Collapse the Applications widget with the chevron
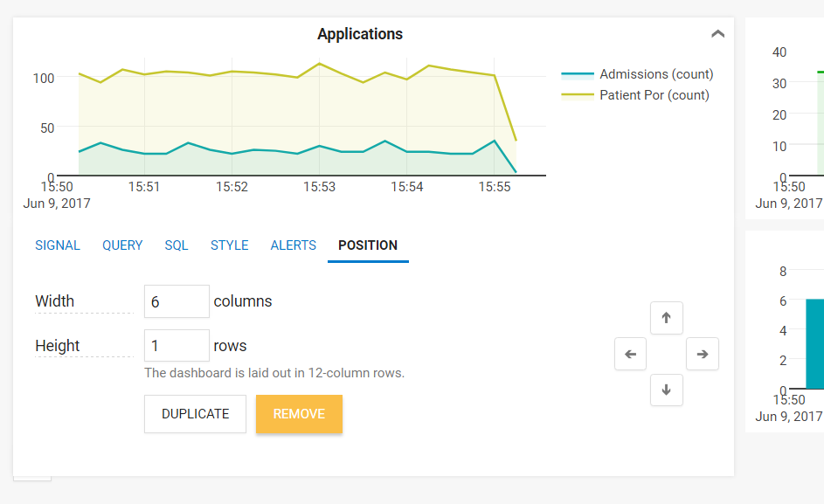Screen dimensions: 824x504 pyautogui.click(x=717, y=33)
